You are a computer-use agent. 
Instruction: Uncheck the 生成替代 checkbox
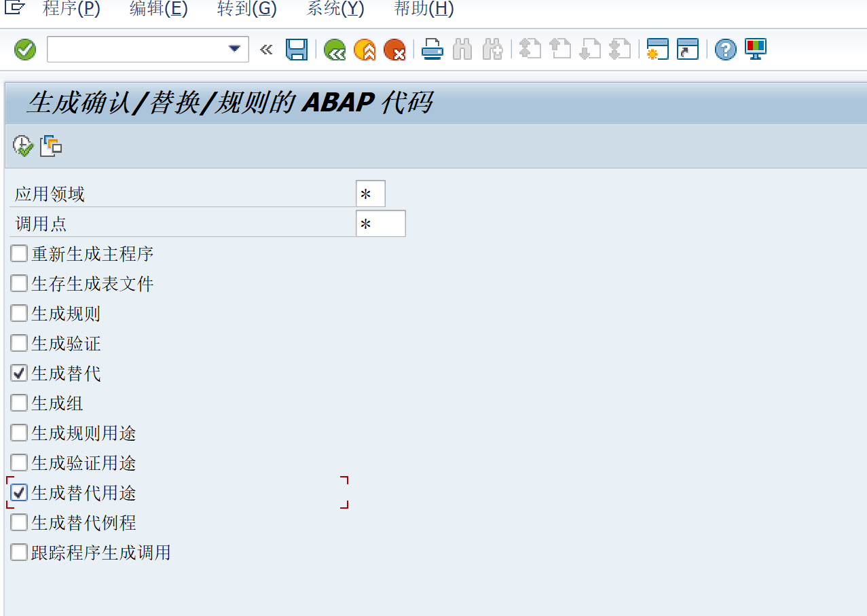point(19,374)
